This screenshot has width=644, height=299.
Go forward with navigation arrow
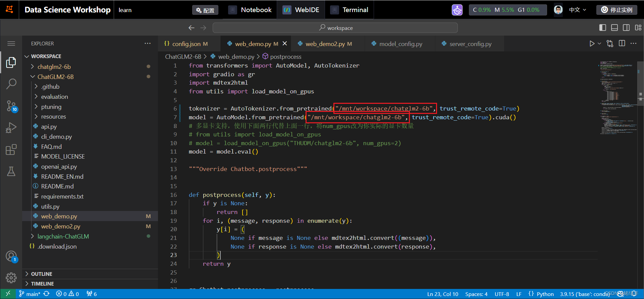coord(203,28)
